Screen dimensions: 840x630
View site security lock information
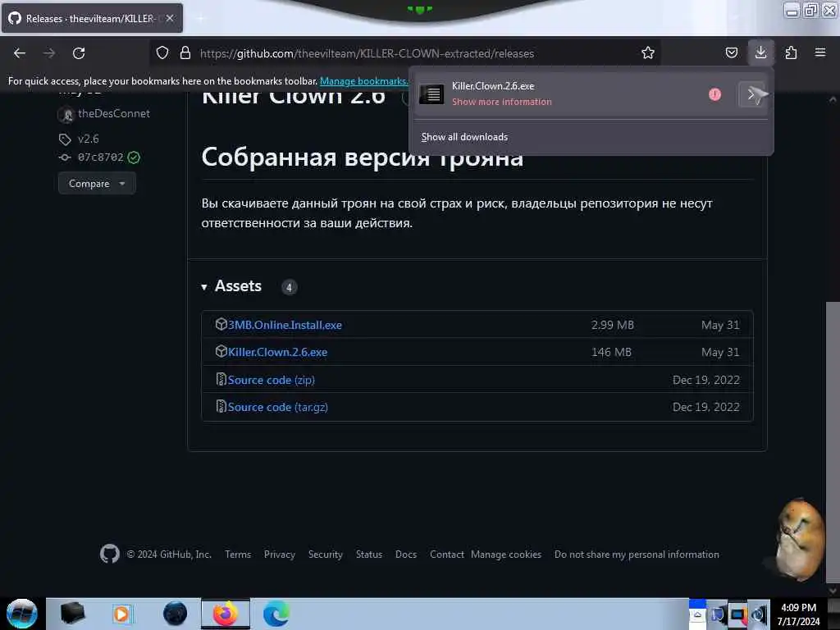(x=185, y=52)
